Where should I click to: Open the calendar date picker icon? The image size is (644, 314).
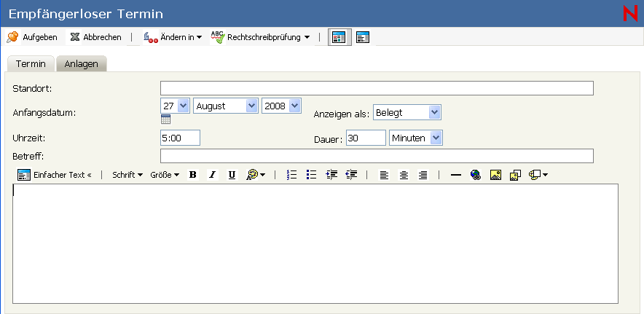click(x=165, y=119)
